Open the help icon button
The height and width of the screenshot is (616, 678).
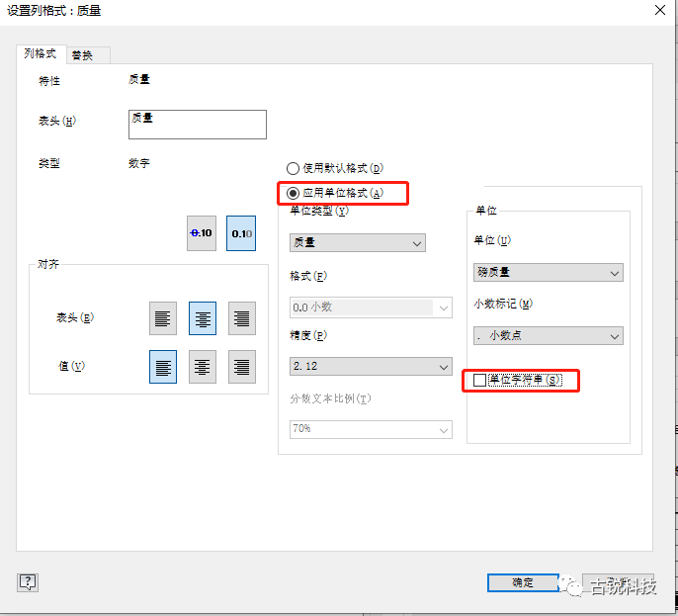(28, 582)
